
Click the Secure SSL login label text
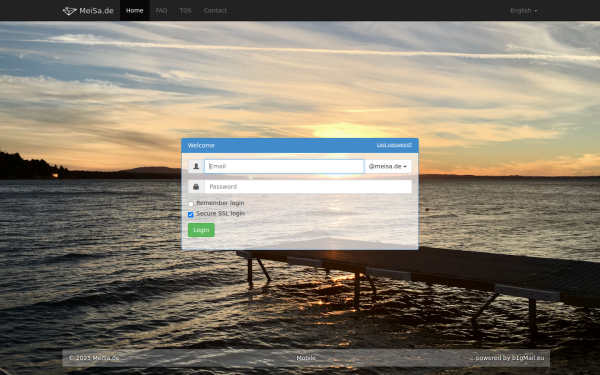(x=220, y=214)
